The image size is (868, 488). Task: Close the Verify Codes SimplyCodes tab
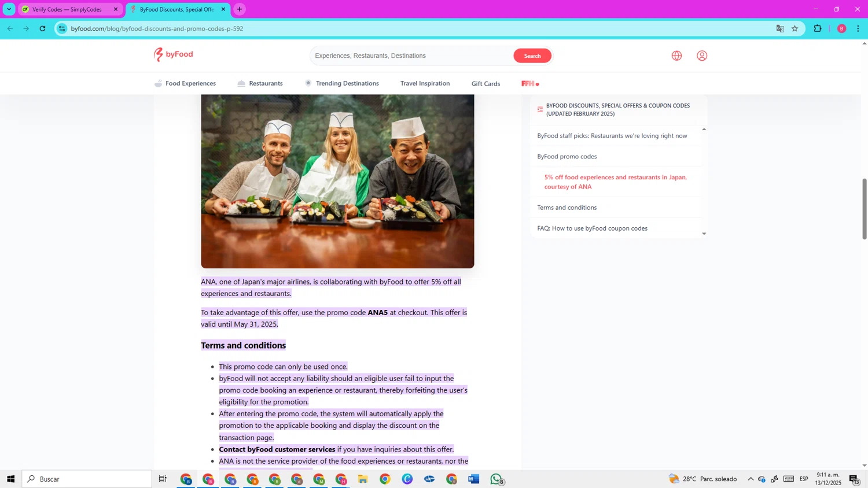point(116,9)
